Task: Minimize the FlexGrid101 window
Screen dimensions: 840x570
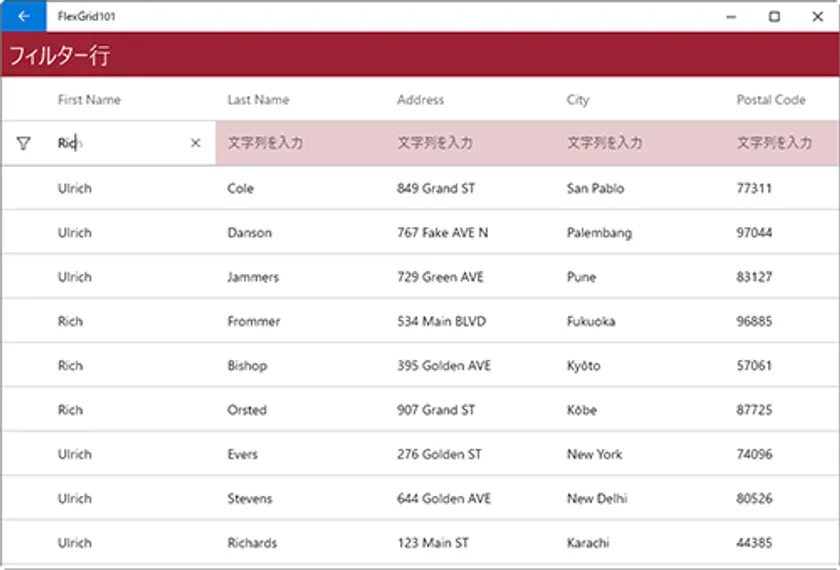Action: point(732,16)
